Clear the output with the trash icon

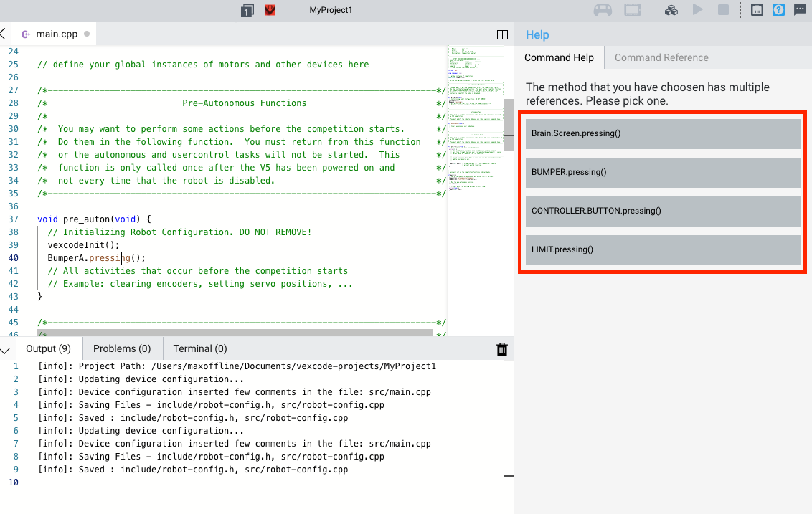502,348
